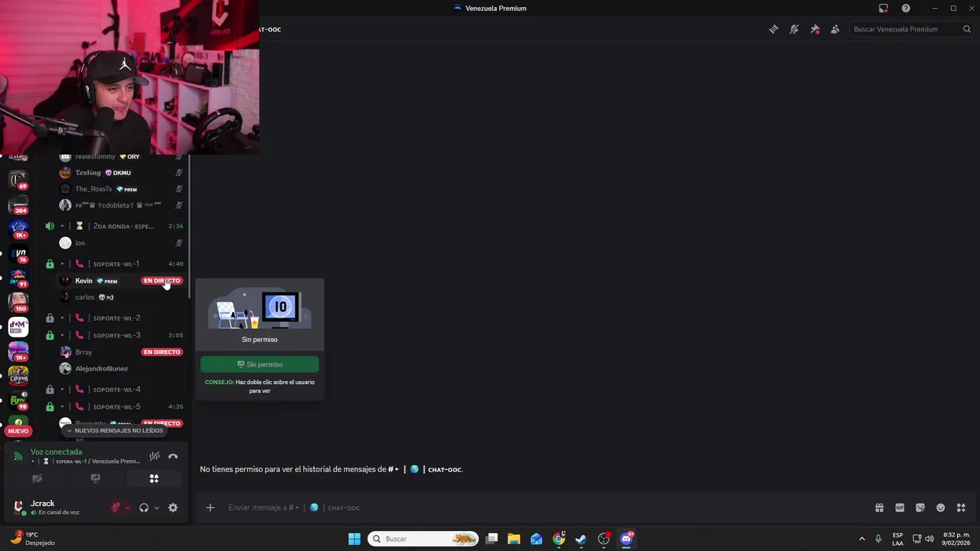The width and height of the screenshot is (980, 551).
Task: Open the SOPORTE-WL-1 voice channel
Action: pyautogui.click(x=115, y=264)
